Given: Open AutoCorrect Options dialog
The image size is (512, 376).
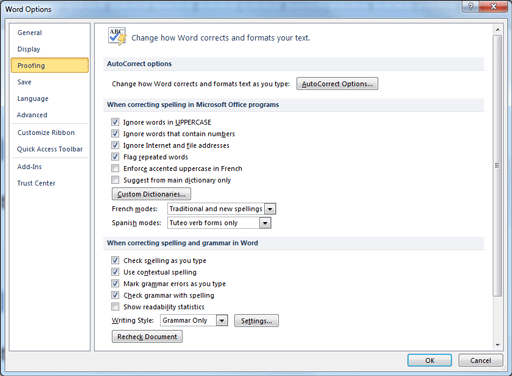Looking at the screenshot, I should 337,84.
